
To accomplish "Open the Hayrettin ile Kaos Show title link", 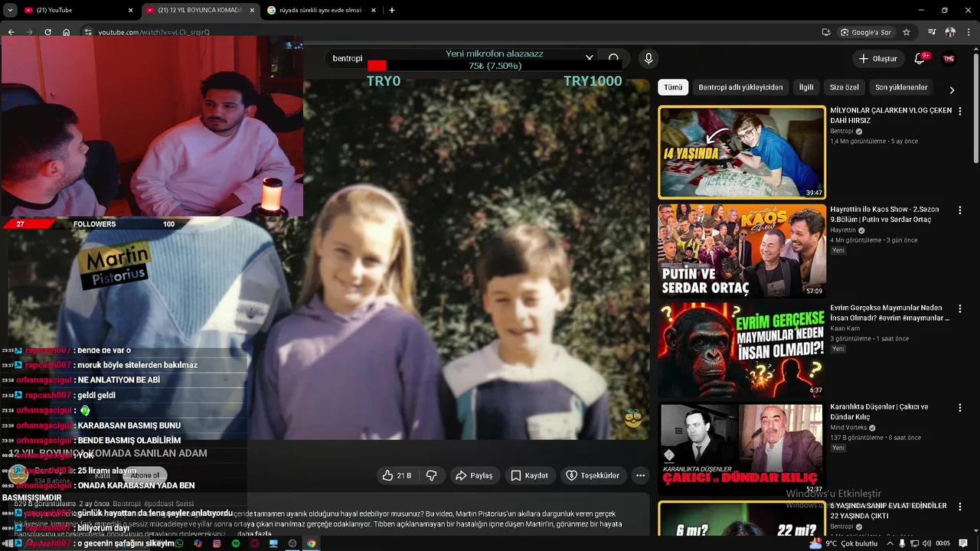I will 884,214.
